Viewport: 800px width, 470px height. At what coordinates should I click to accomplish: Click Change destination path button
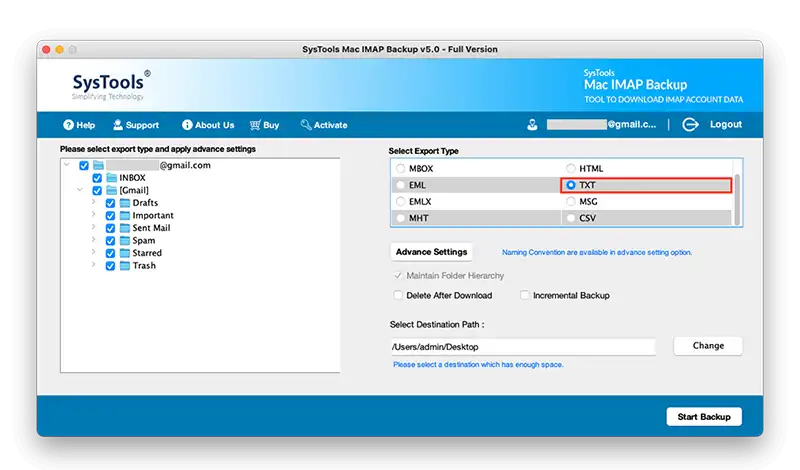708,346
